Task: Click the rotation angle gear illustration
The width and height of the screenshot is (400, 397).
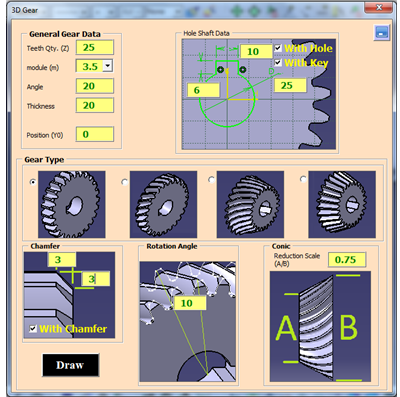Action: point(187,322)
